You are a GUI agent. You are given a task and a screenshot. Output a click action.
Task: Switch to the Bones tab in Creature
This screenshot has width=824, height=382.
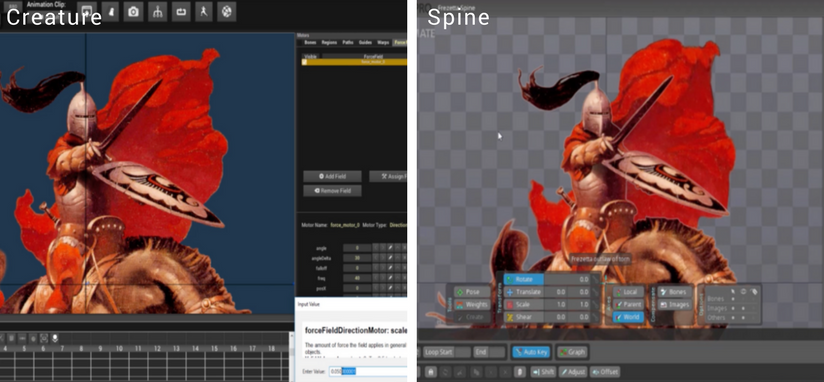point(310,43)
